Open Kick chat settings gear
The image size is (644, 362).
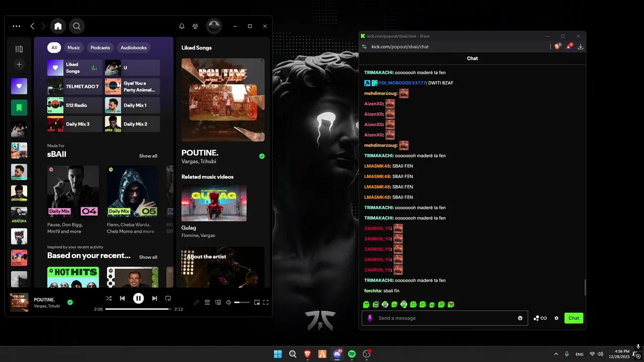pyautogui.click(x=556, y=318)
